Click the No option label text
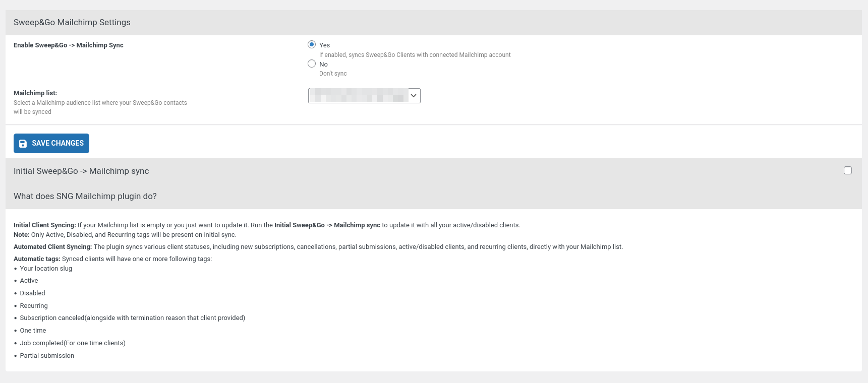 point(323,65)
